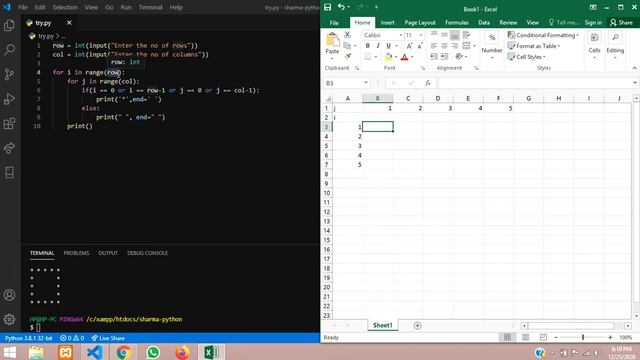Viewport: 640px width, 360px height.
Task: Click the Wrap Text icon
Action: click(x=466, y=35)
